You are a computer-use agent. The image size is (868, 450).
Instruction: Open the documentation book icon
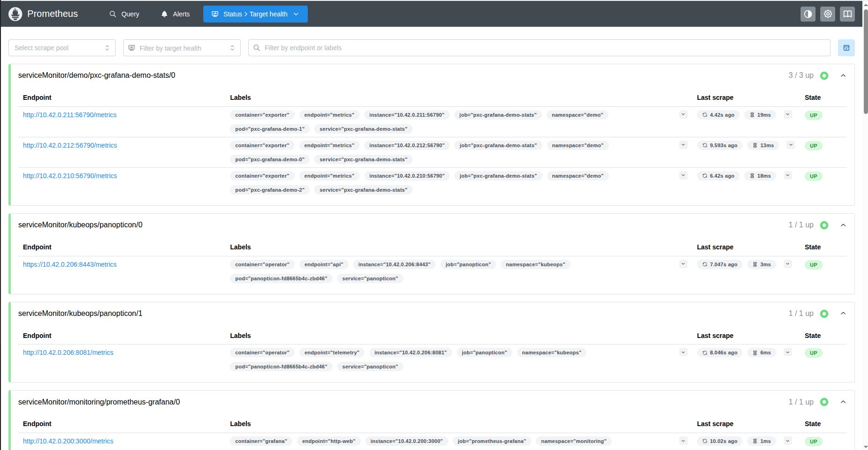point(847,14)
